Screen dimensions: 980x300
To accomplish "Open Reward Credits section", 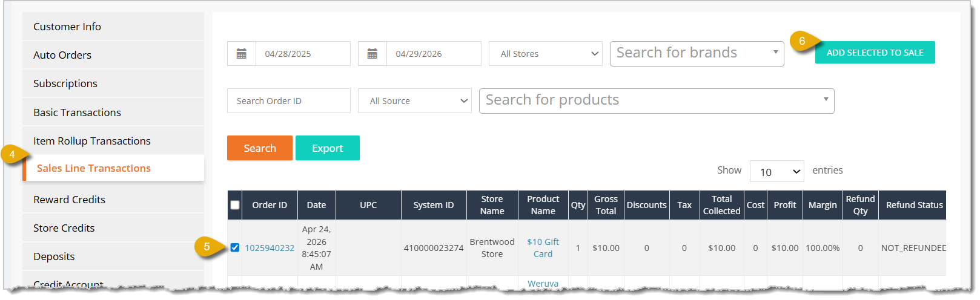I will [113, 200].
